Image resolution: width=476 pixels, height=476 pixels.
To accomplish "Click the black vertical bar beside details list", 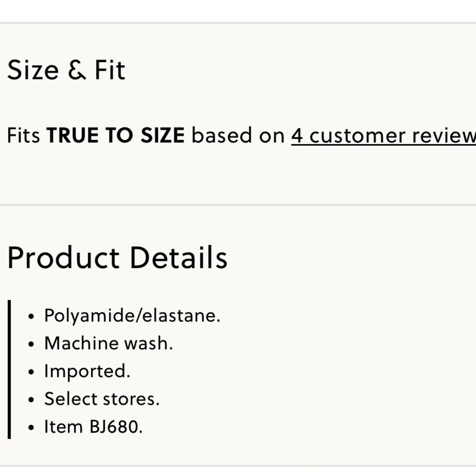I will point(9,369).
